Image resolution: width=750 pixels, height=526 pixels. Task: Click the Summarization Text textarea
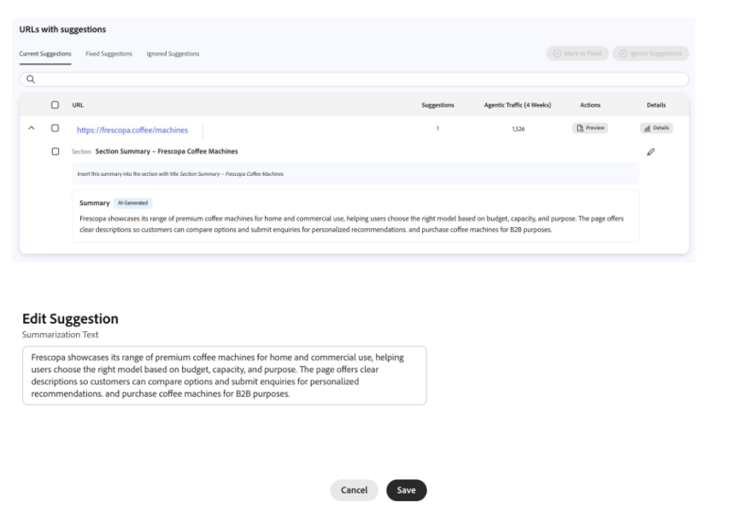224,375
